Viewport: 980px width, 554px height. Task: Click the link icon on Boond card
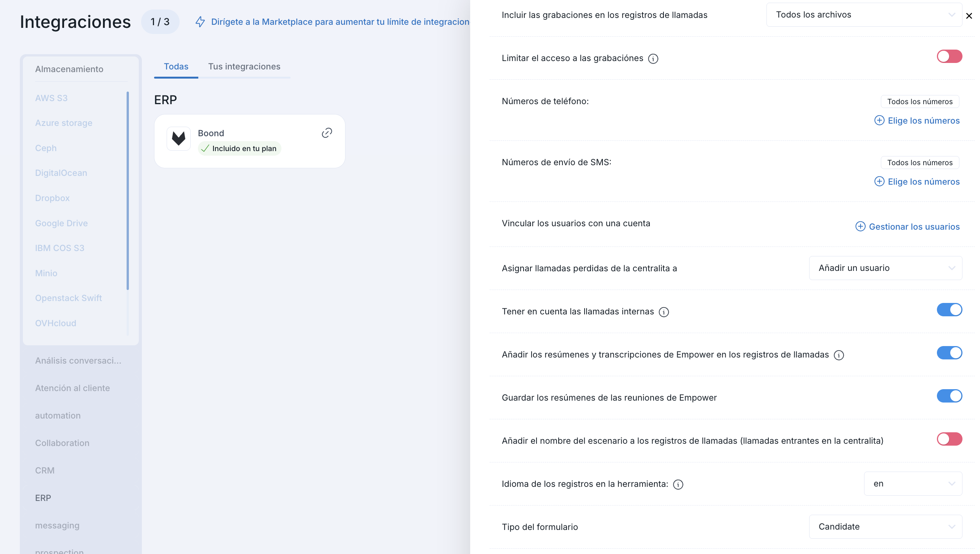[x=327, y=133]
